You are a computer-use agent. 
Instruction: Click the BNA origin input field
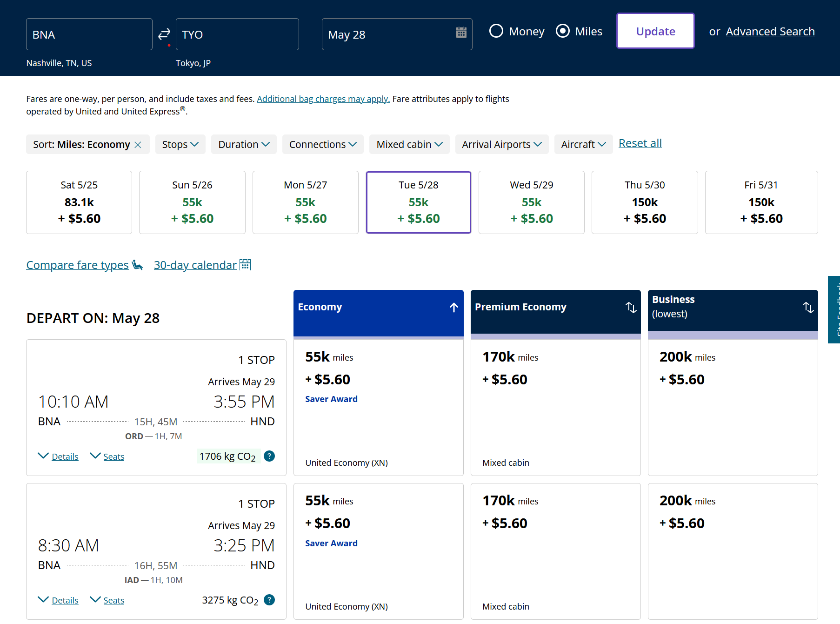click(x=89, y=34)
